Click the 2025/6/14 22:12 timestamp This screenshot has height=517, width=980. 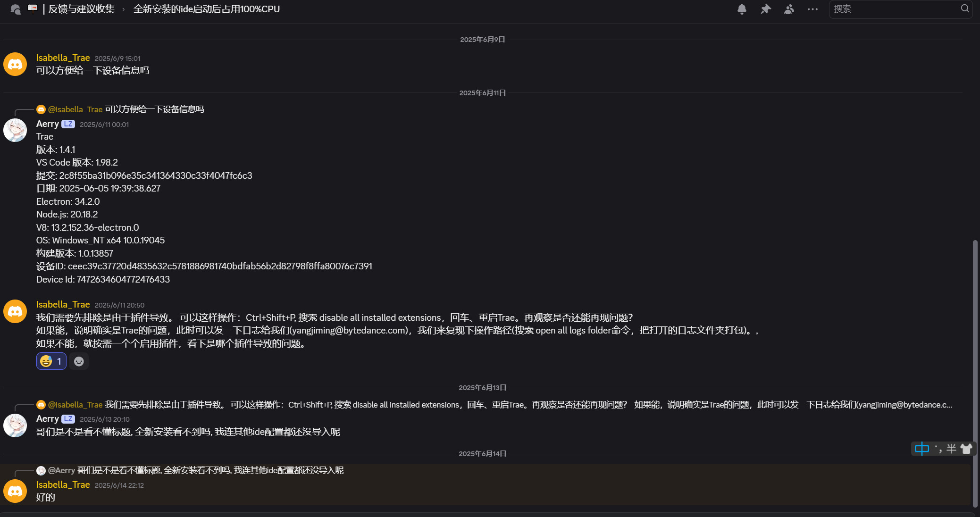[119, 485]
